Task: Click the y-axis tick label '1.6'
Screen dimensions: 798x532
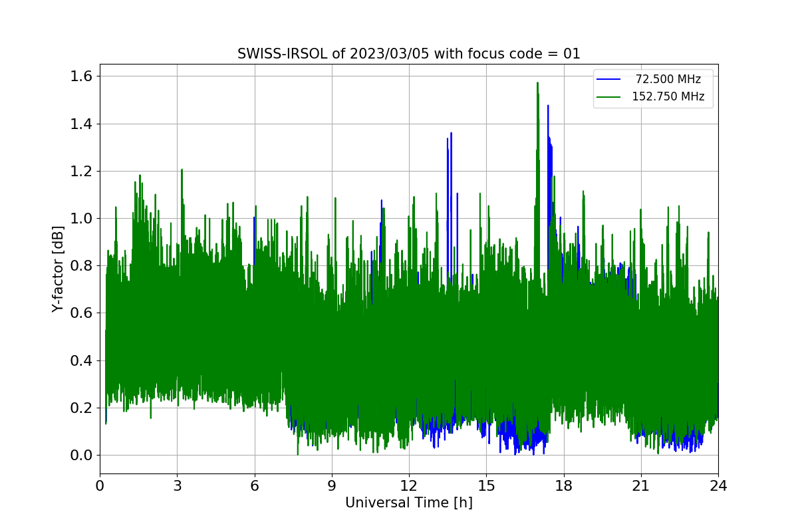Action: (x=81, y=76)
